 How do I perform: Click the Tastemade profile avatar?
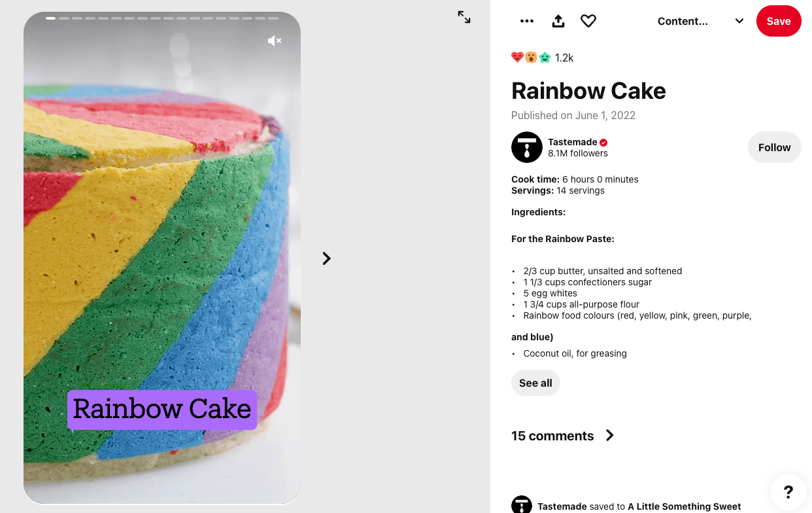click(x=527, y=147)
